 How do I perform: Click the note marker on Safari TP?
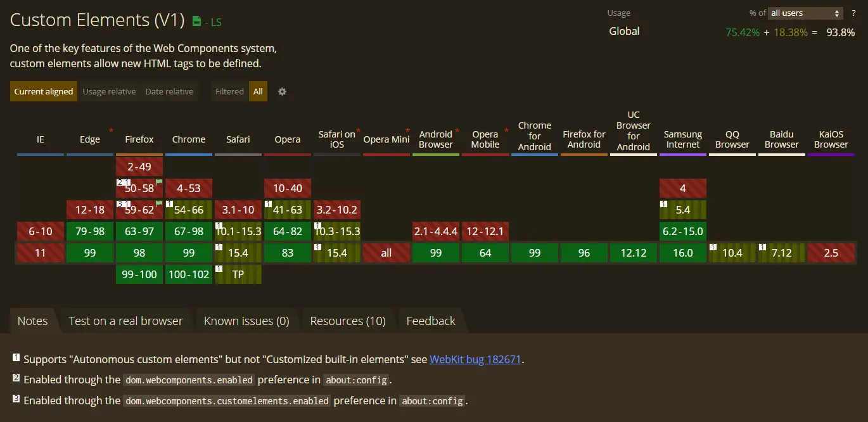coord(219,269)
